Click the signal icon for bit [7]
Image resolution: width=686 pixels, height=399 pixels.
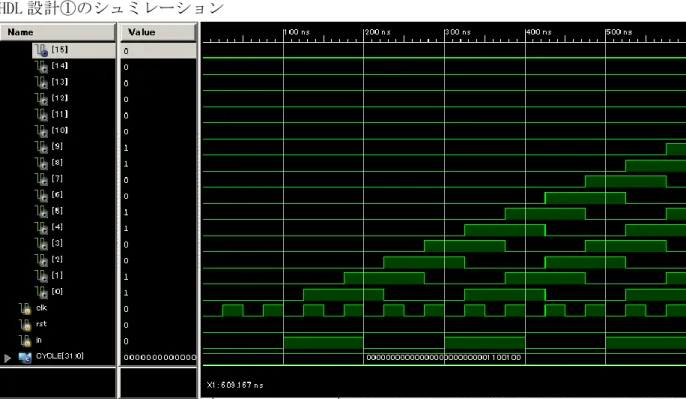pos(42,180)
